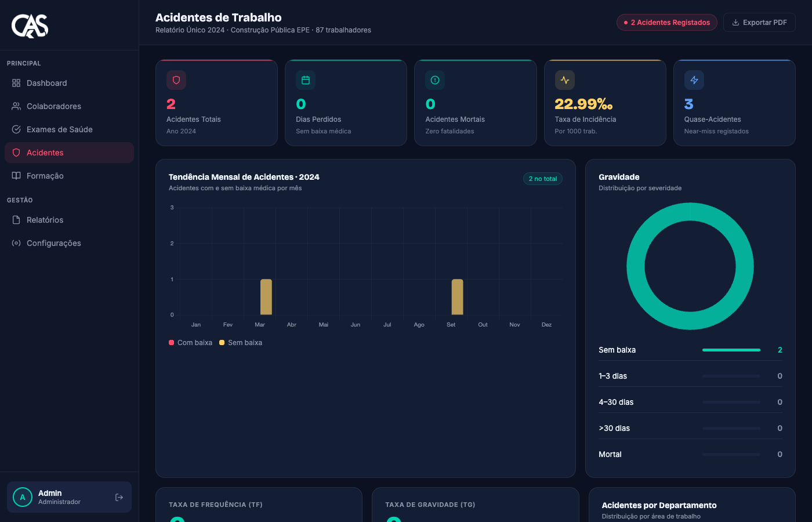
Task: Click the lightning icon on Quase-Acidentes card
Action: coord(694,80)
